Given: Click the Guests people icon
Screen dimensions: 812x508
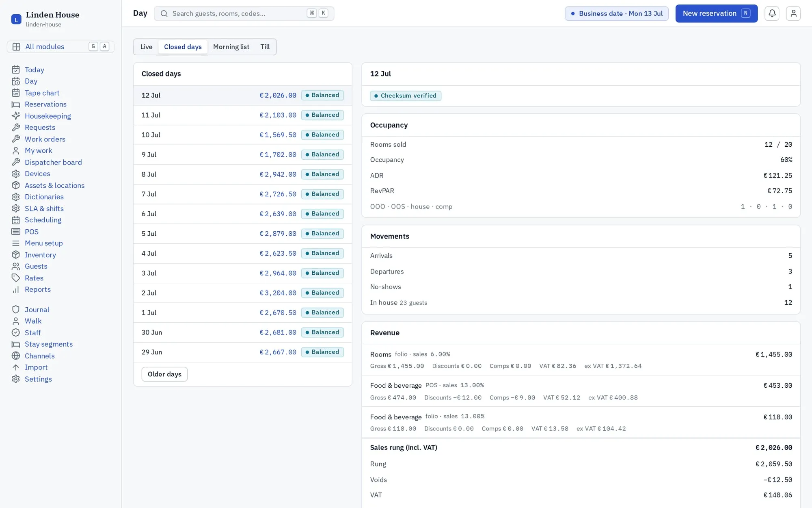Looking at the screenshot, I should click(16, 266).
